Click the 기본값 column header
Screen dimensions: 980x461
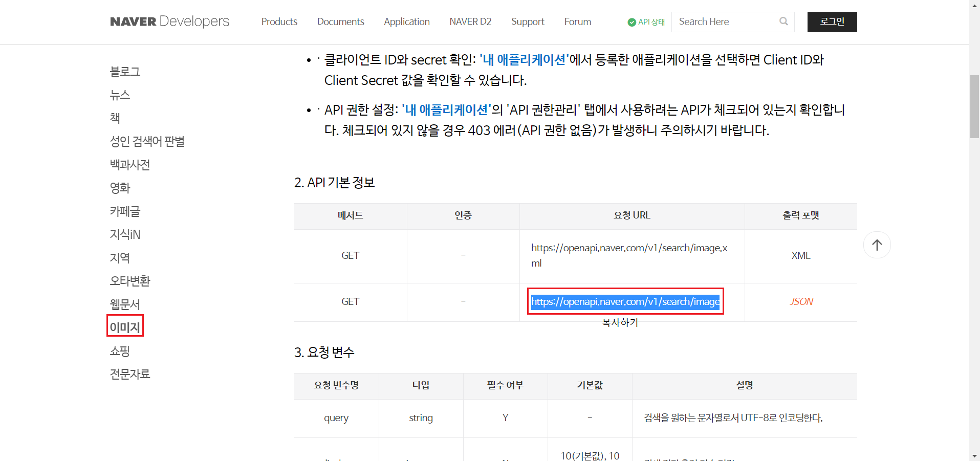tap(590, 385)
